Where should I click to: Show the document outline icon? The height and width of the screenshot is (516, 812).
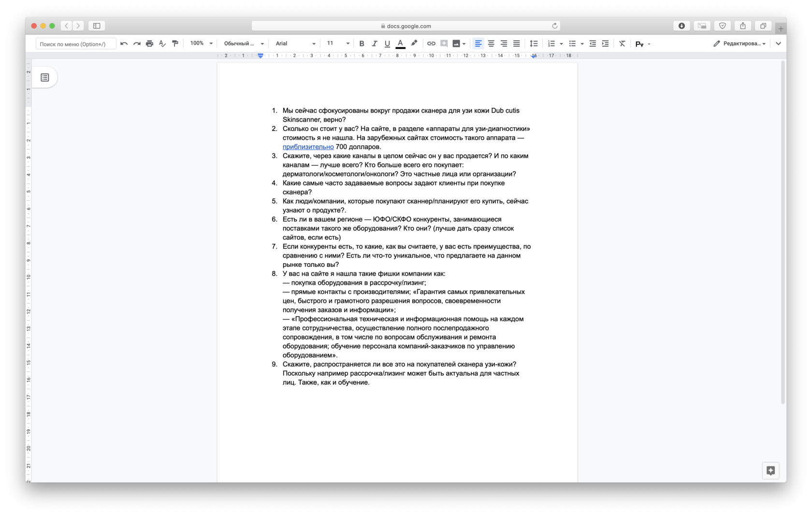(45, 77)
